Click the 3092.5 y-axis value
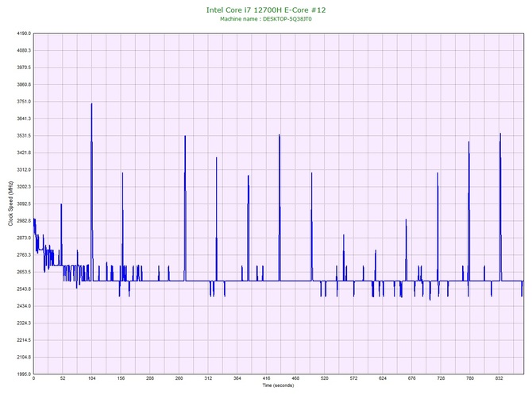This screenshot has height=399, width=532. [24, 203]
